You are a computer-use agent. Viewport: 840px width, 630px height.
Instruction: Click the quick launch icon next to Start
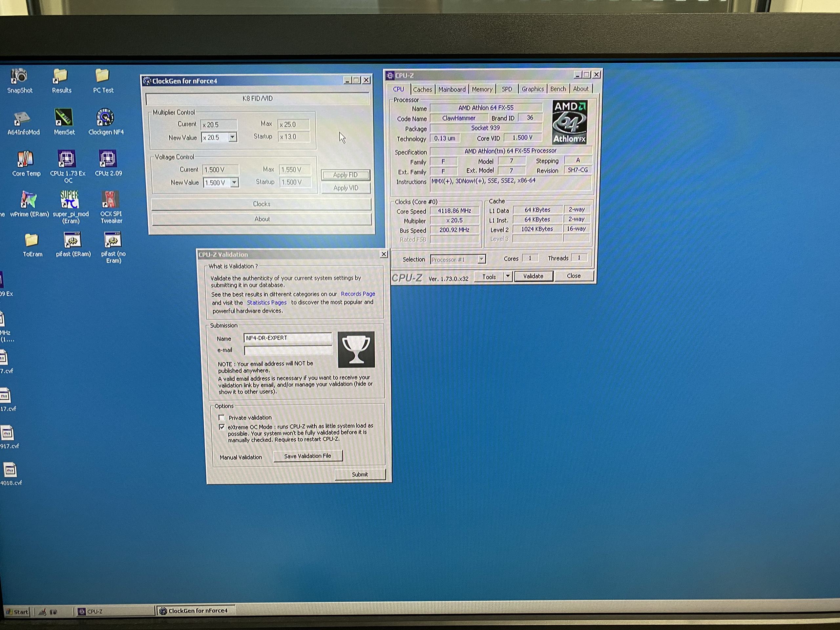pos(43,612)
